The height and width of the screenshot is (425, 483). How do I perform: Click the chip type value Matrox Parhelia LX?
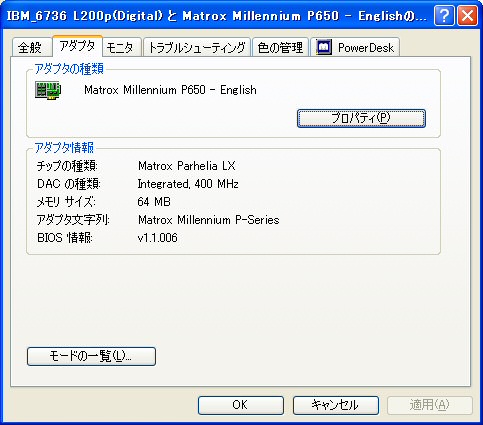[187, 166]
